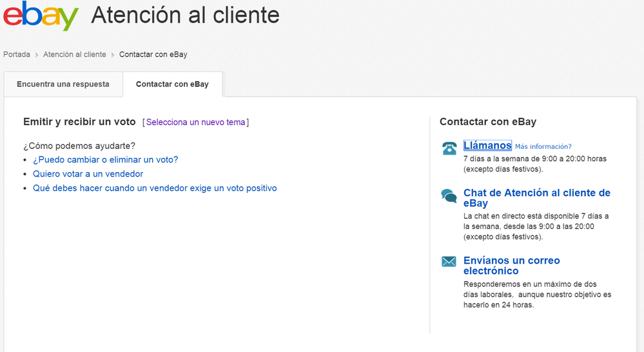644x352 pixels.
Task: Open link about vendedor exige un voto positivo
Action: click(x=155, y=188)
